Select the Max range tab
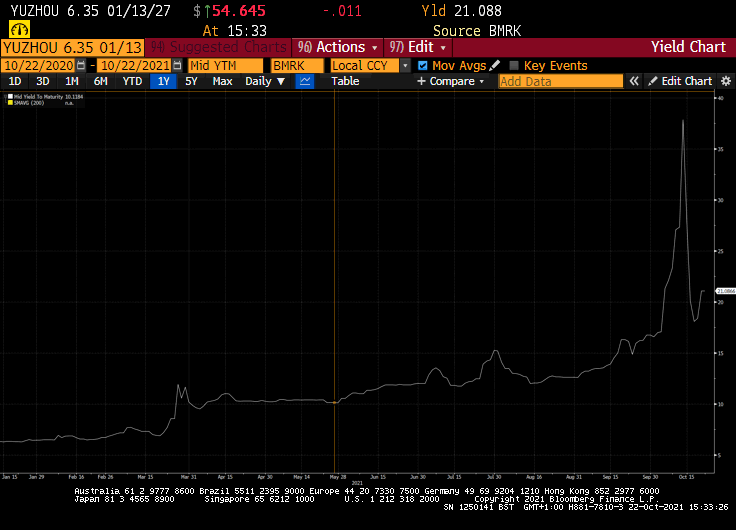The image size is (736, 530). click(x=222, y=81)
